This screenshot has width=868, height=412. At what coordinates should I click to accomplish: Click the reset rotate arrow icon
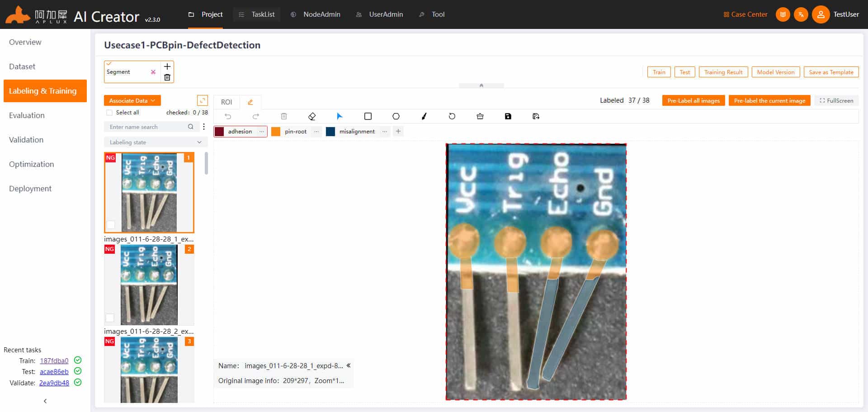tap(452, 116)
